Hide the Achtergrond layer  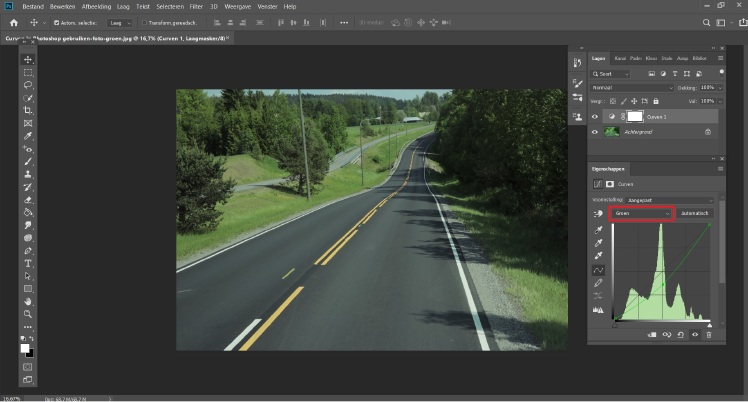(595, 132)
